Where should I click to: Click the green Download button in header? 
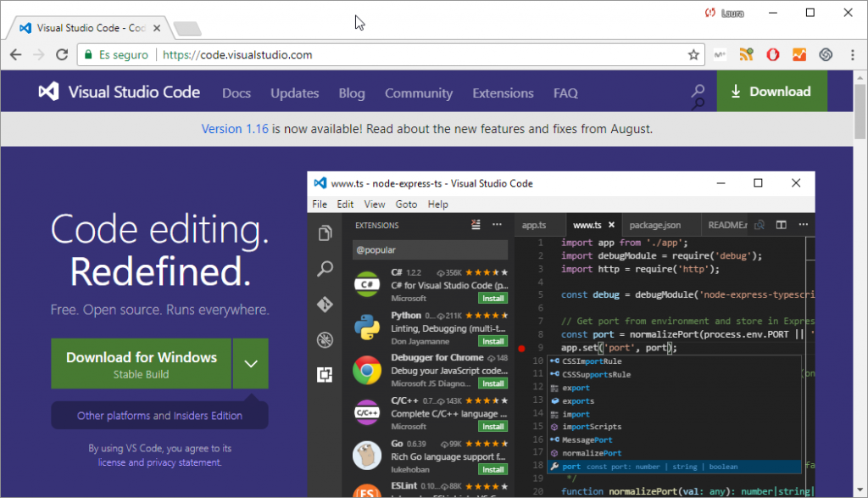(771, 92)
